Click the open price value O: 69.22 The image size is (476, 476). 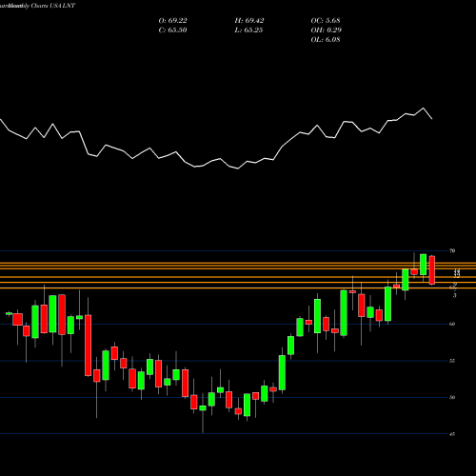(x=172, y=21)
